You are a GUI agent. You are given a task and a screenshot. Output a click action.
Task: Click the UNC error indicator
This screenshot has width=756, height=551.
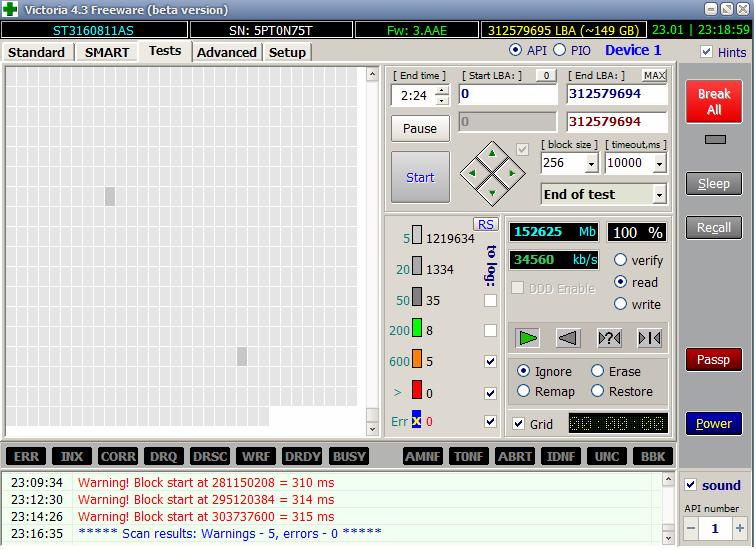click(x=607, y=457)
